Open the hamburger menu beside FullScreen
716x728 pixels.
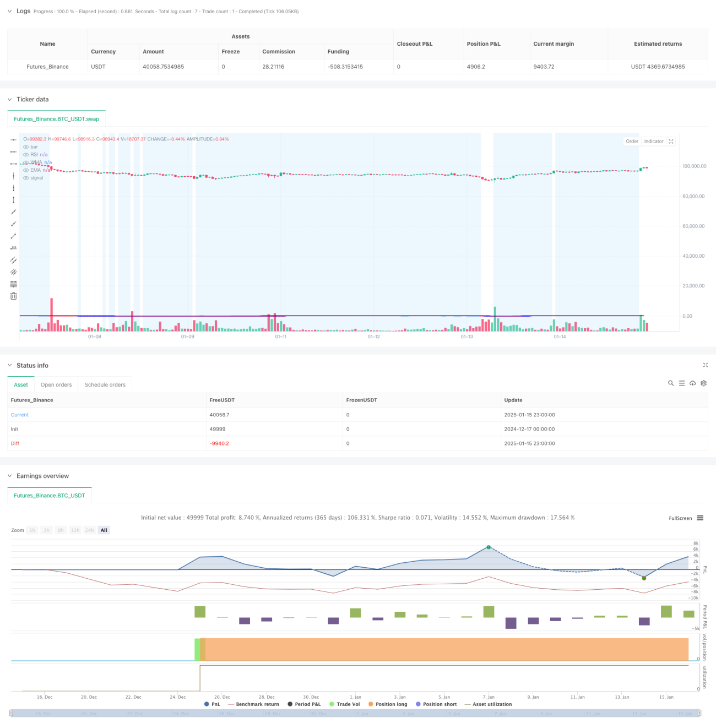pyautogui.click(x=700, y=518)
